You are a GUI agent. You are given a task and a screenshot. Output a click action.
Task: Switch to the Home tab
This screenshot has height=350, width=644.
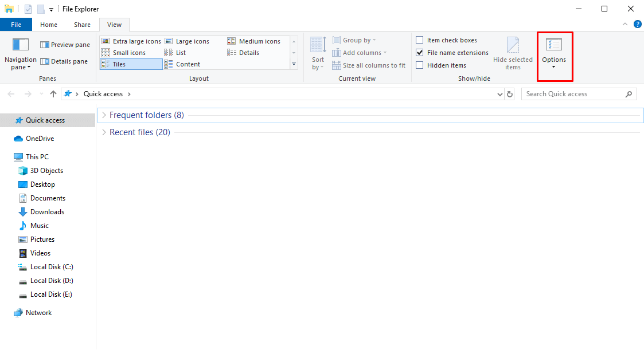(48, 24)
